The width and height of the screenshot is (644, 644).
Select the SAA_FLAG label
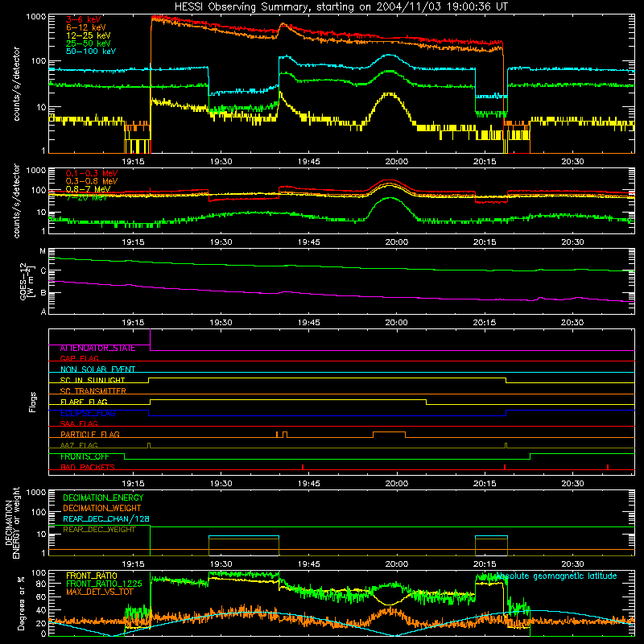(x=79, y=423)
